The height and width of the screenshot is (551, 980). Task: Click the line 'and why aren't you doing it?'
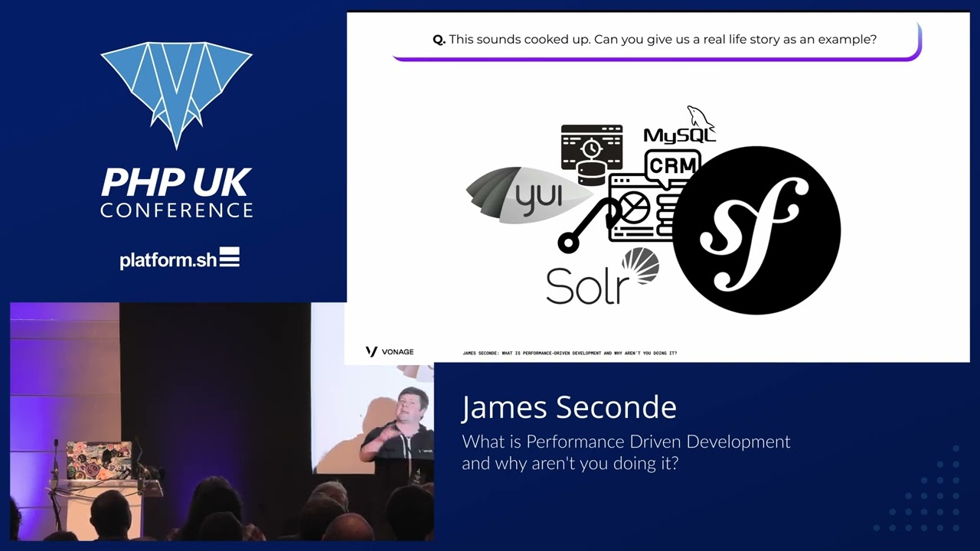click(570, 463)
